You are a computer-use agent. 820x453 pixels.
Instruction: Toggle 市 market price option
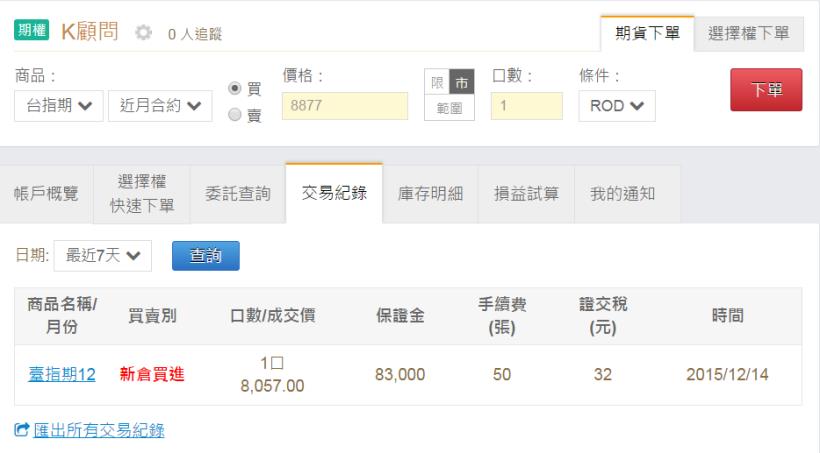point(462,82)
